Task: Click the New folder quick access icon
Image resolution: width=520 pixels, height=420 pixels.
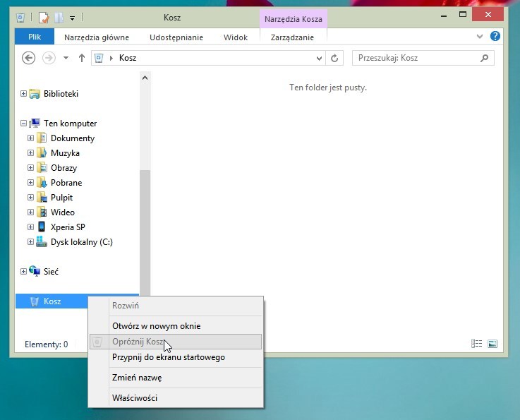Action: (59, 17)
